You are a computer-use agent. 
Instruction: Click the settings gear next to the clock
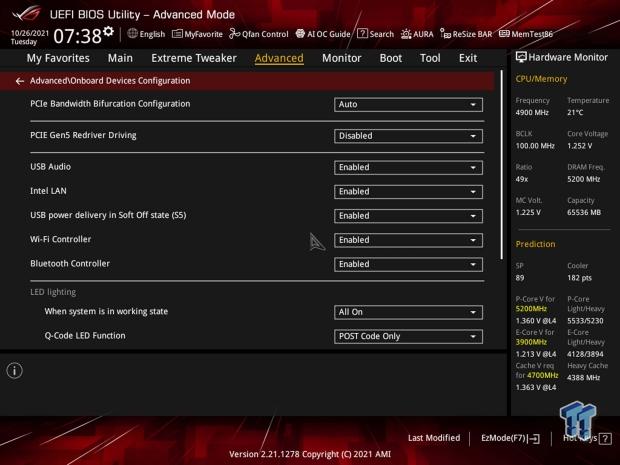click(108, 31)
